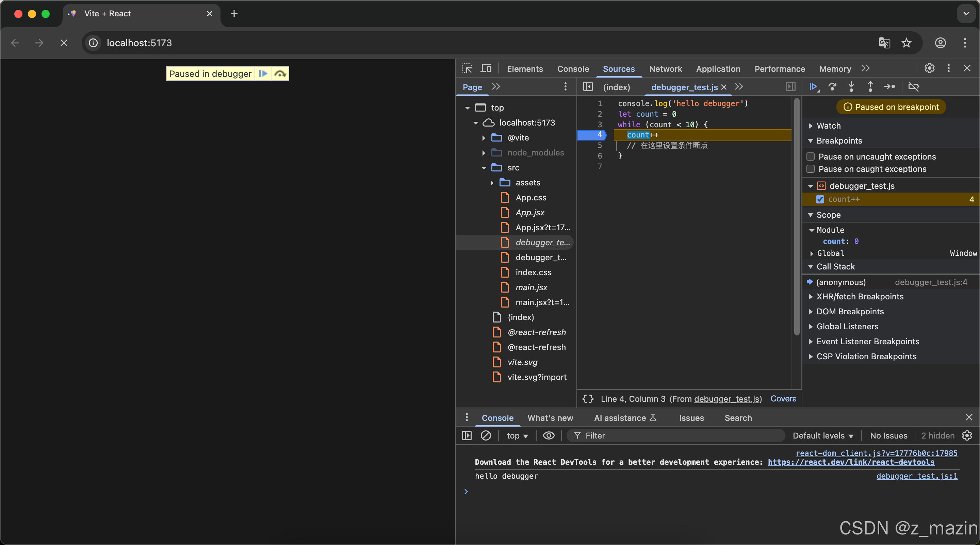Step over next function call

(x=832, y=87)
